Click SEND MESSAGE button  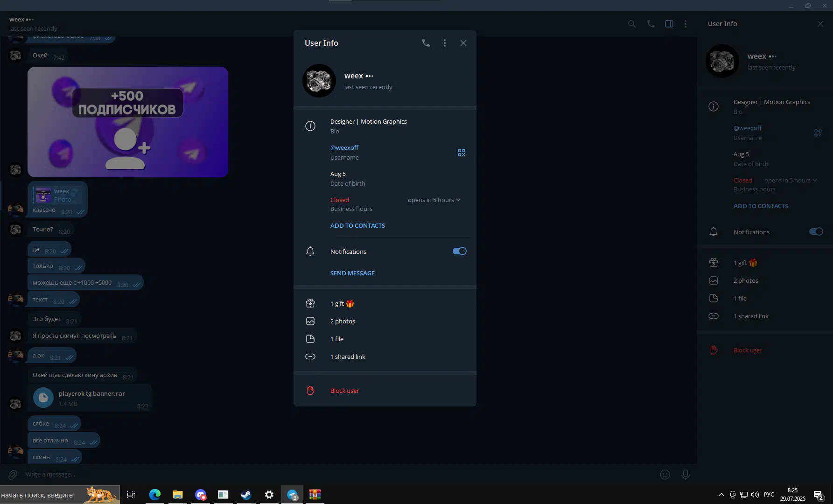(352, 273)
